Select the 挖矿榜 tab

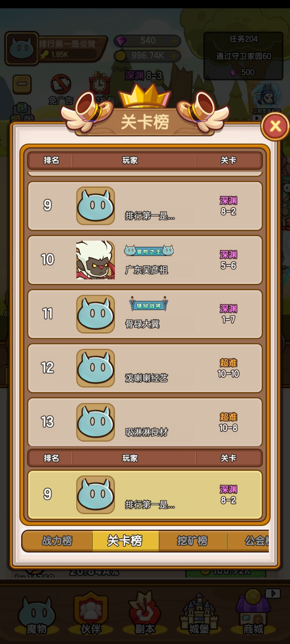(x=192, y=540)
